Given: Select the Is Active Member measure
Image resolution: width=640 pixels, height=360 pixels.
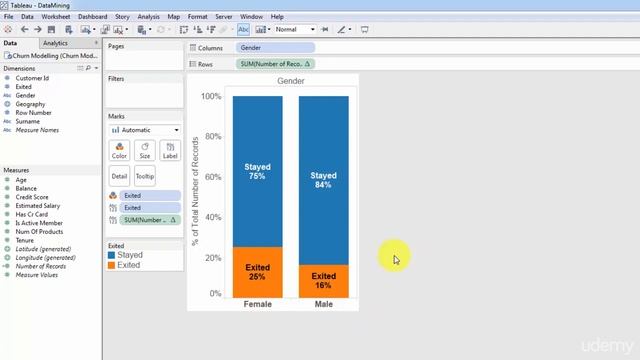Looking at the screenshot, I should [39, 223].
